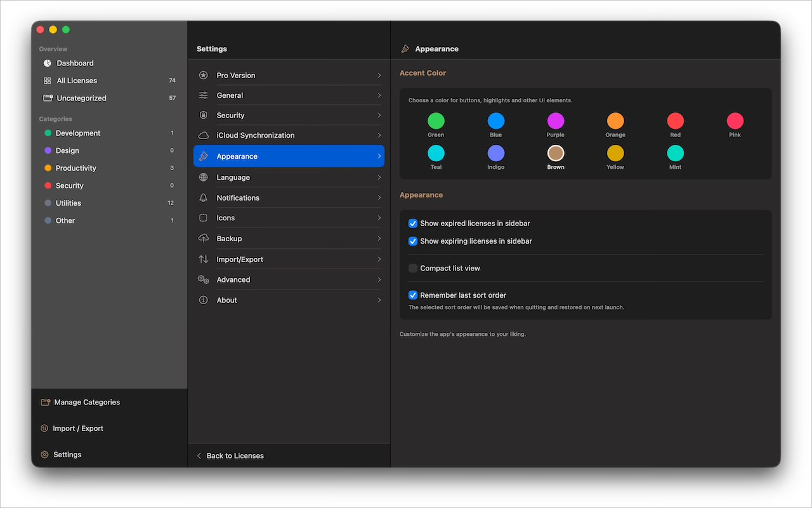Screen dimensions: 812x508
Task: Click the Import/Export arrows icon in Settings
Action: coord(203,259)
